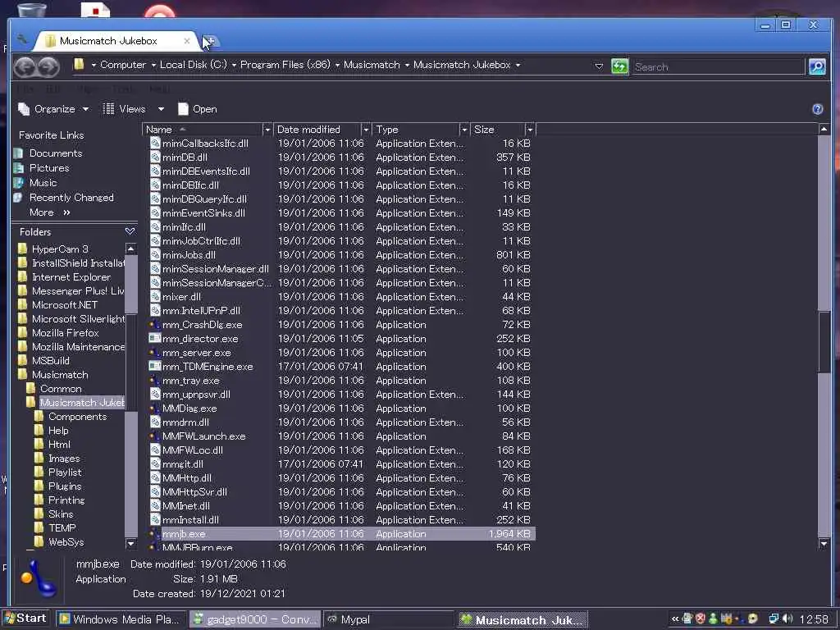Show hidden tray icons chevron
Screen dimensions: 840x630
point(675,619)
